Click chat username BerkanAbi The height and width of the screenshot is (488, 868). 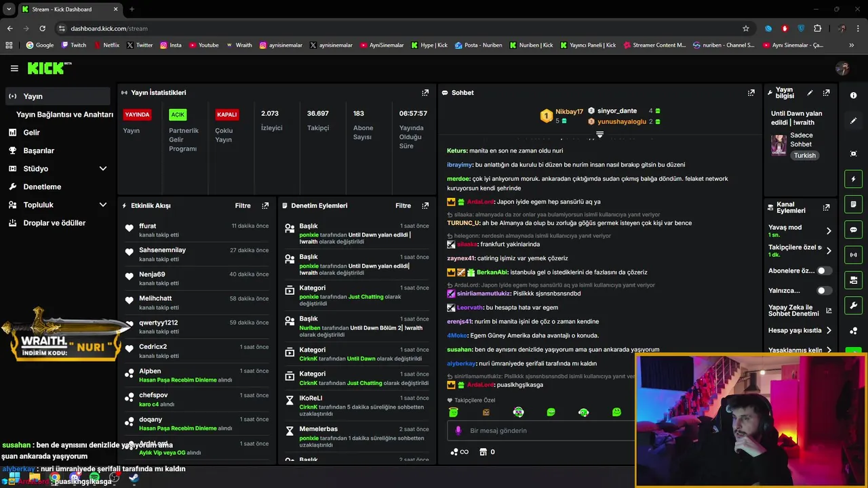click(492, 272)
